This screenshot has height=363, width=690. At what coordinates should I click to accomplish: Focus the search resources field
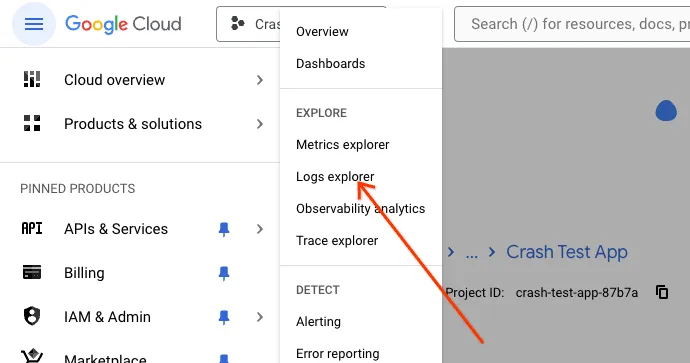tap(572, 24)
